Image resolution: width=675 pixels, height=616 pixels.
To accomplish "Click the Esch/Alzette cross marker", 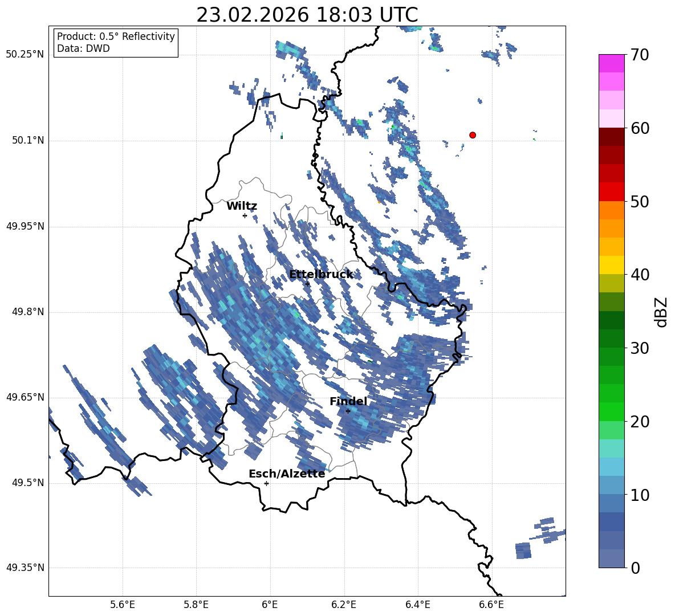I will tap(266, 483).
